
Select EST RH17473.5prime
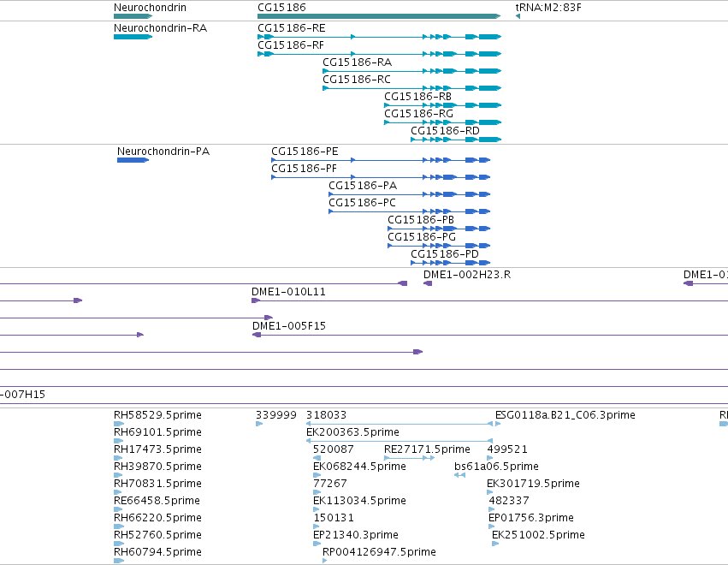point(158,449)
